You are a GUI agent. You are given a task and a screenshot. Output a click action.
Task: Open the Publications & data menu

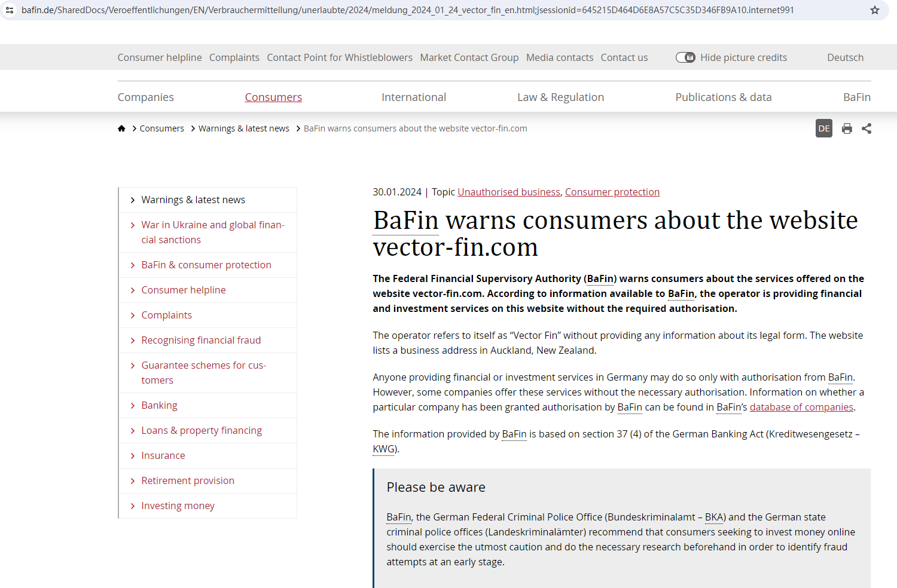coord(723,97)
